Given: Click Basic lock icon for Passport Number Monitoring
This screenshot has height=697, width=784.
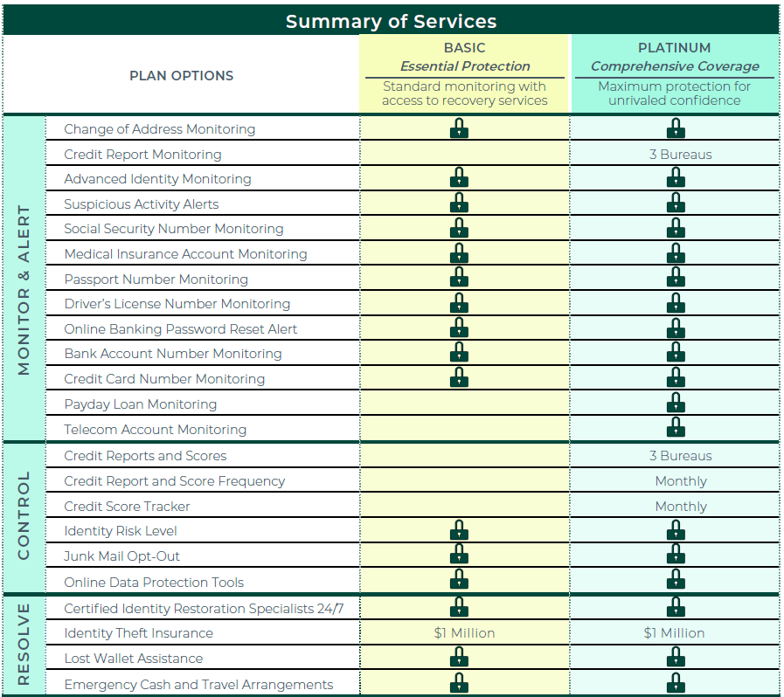Looking at the screenshot, I should (459, 279).
